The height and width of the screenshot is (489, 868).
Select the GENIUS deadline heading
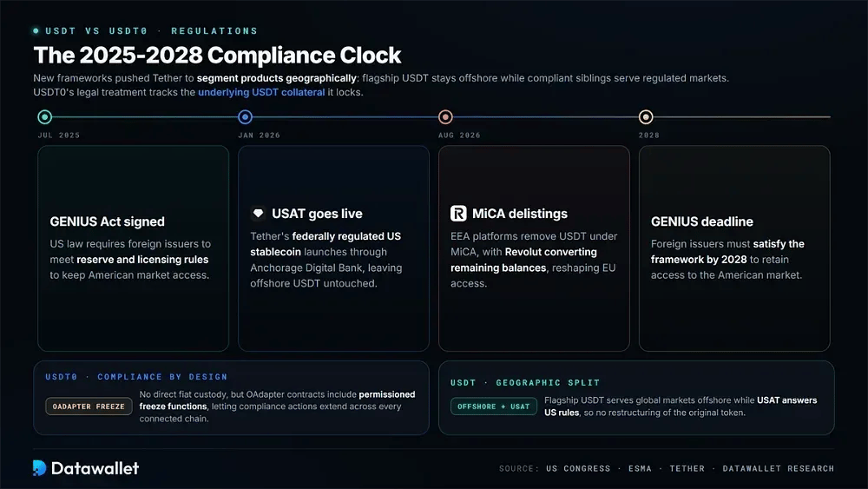702,221
